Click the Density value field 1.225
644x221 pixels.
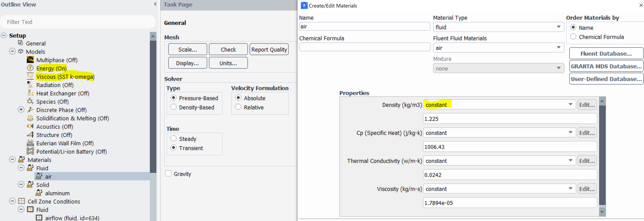[x=510, y=119]
